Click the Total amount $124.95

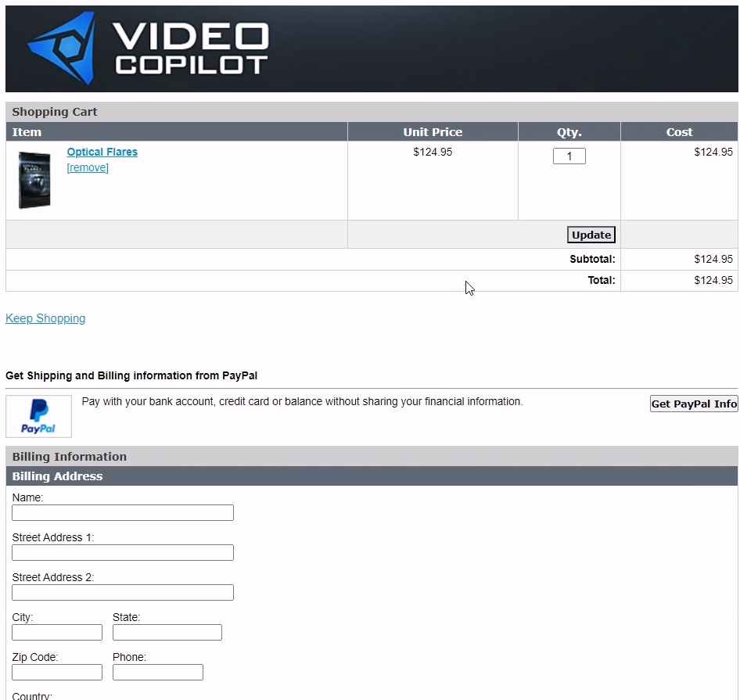(713, 280)
